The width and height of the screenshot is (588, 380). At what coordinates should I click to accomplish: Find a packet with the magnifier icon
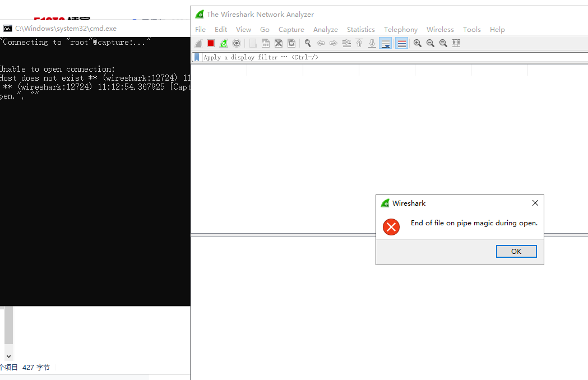point(308,44)
